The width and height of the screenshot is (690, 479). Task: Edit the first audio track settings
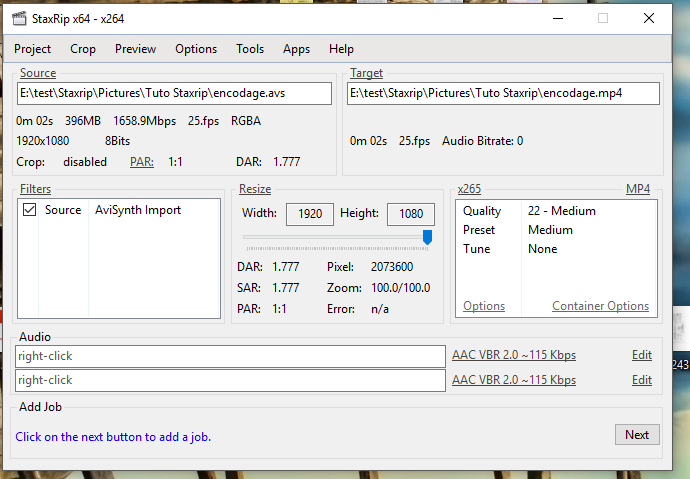tap(642, 355)
